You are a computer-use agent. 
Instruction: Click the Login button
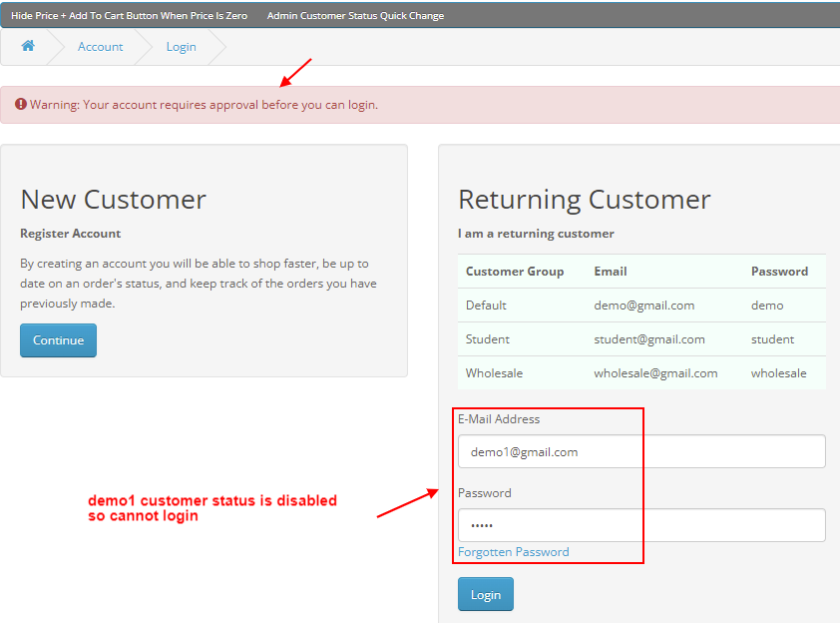(486, 594)
